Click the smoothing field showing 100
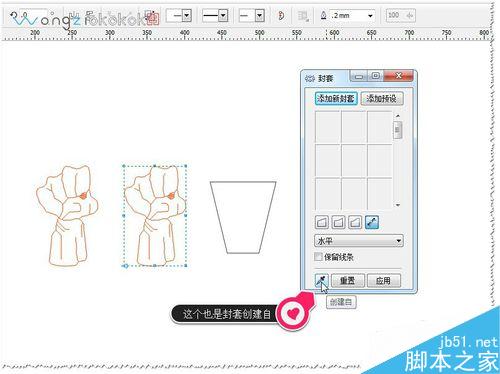 400,15
